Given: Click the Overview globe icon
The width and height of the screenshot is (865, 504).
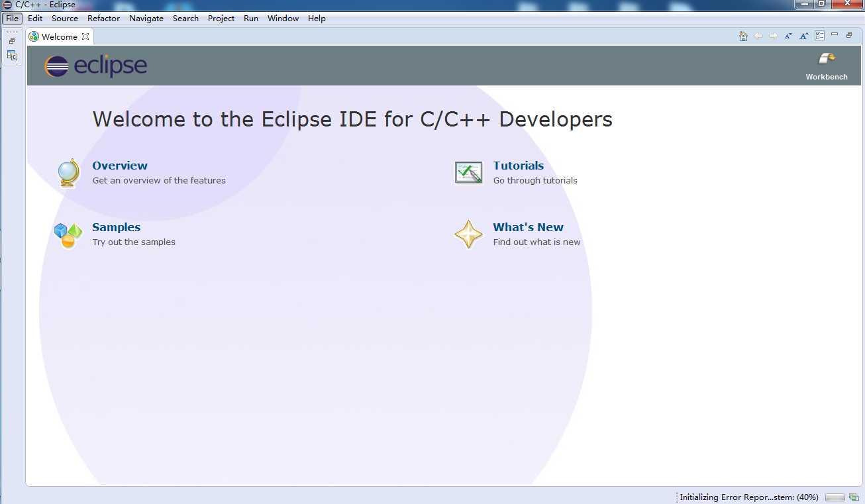Looking at the screenshot, I should 68,173.
